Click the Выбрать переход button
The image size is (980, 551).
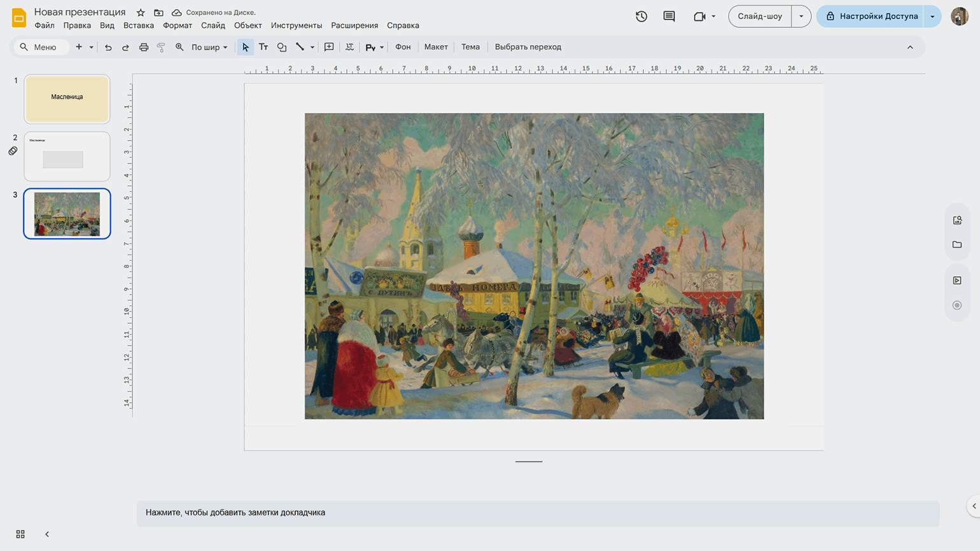tap(528, 47)
